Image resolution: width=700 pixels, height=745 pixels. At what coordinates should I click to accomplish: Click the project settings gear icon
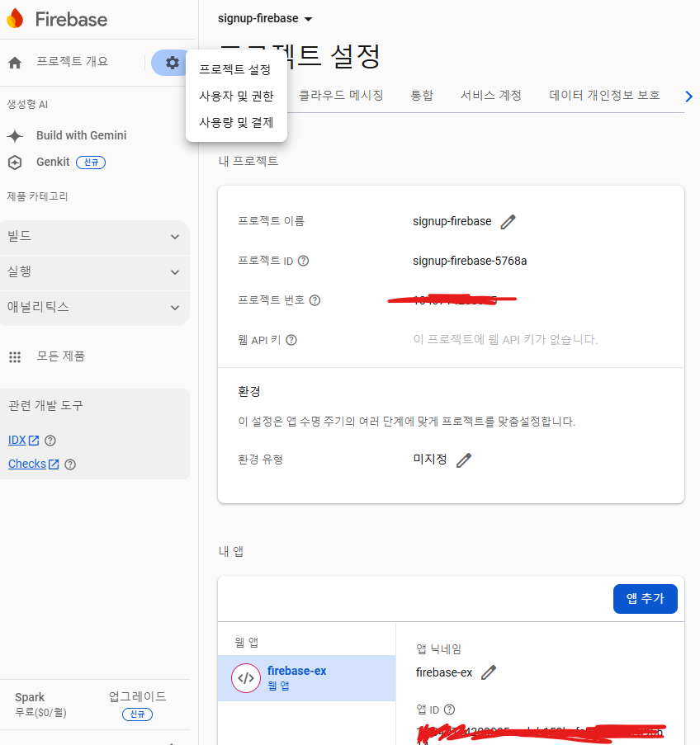click(x=171, y=62)
